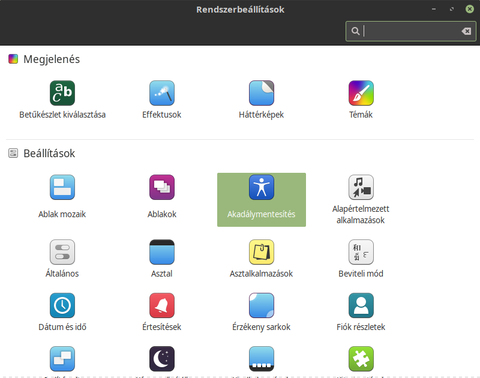Open the Effektusok settings

pos(162,100)
